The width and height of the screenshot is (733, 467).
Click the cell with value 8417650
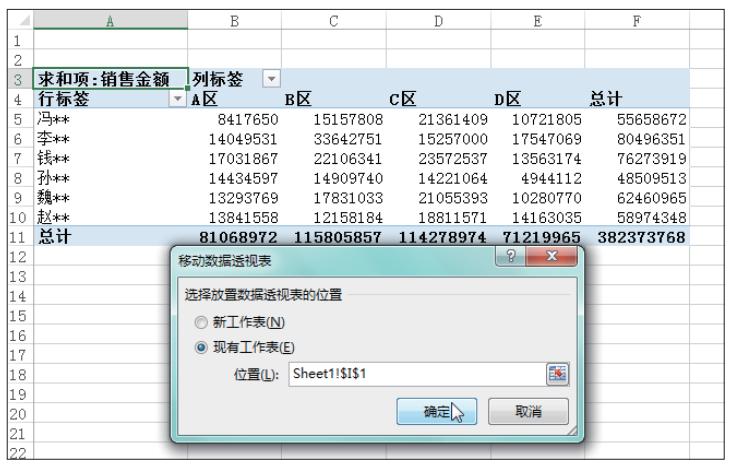coord(235,119)
